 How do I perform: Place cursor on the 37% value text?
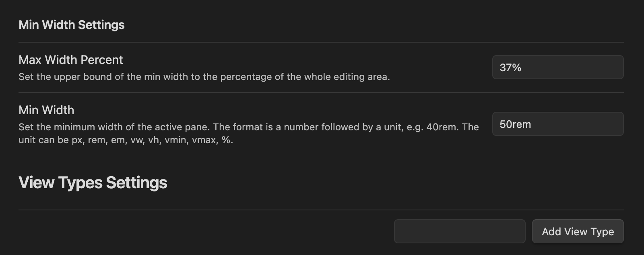(510, 68)
